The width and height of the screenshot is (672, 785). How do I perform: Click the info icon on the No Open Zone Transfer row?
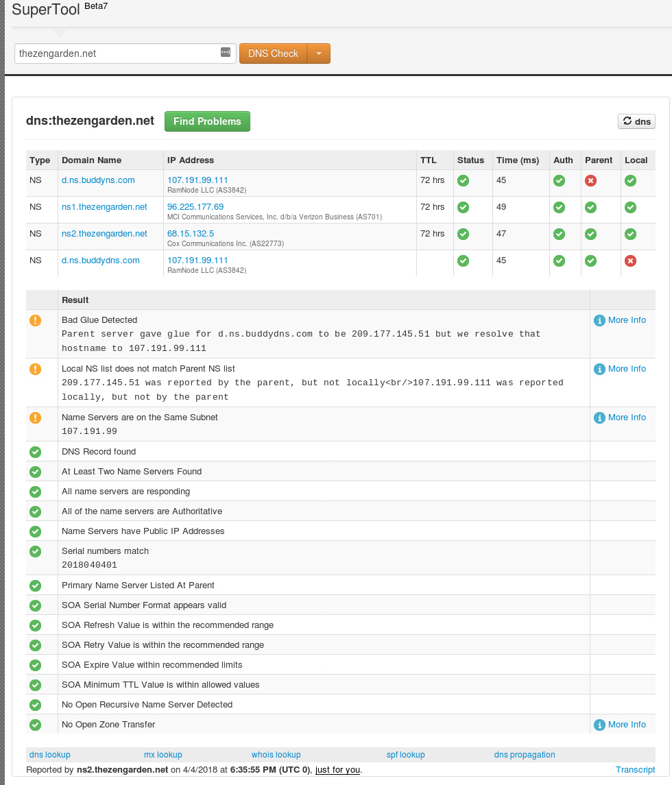[x=599, y=725]
